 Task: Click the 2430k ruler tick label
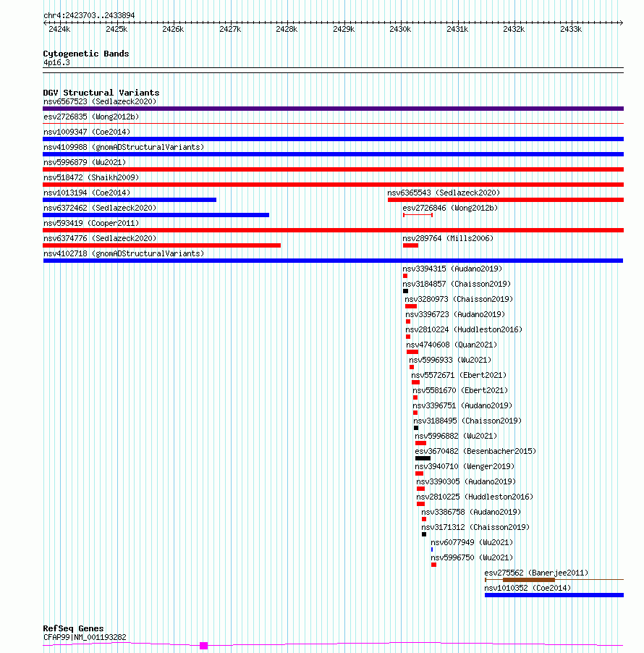pos(400,29)
